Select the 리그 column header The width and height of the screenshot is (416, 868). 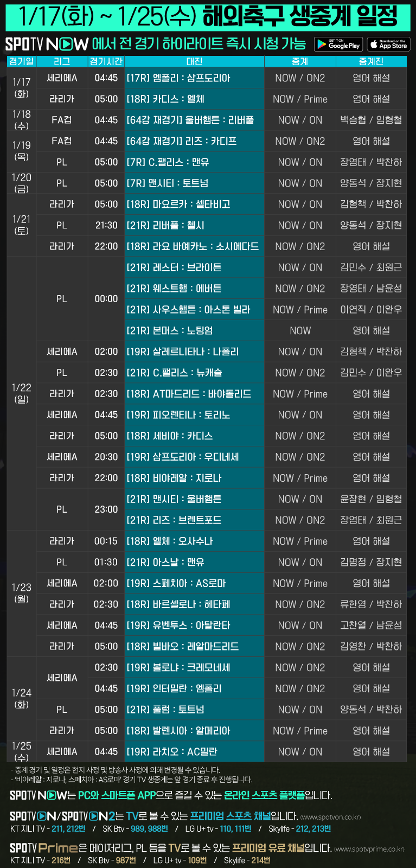(x=62, y=61)
